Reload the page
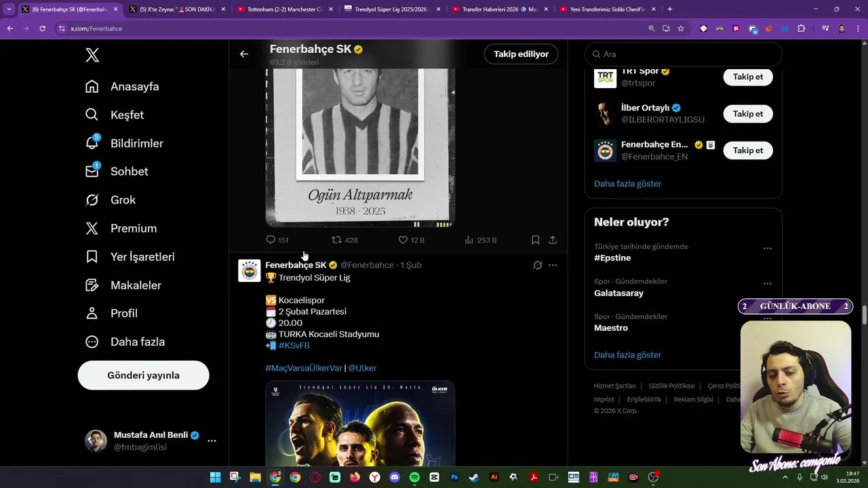This screenshot has width=868, height=488. [42, 28]
